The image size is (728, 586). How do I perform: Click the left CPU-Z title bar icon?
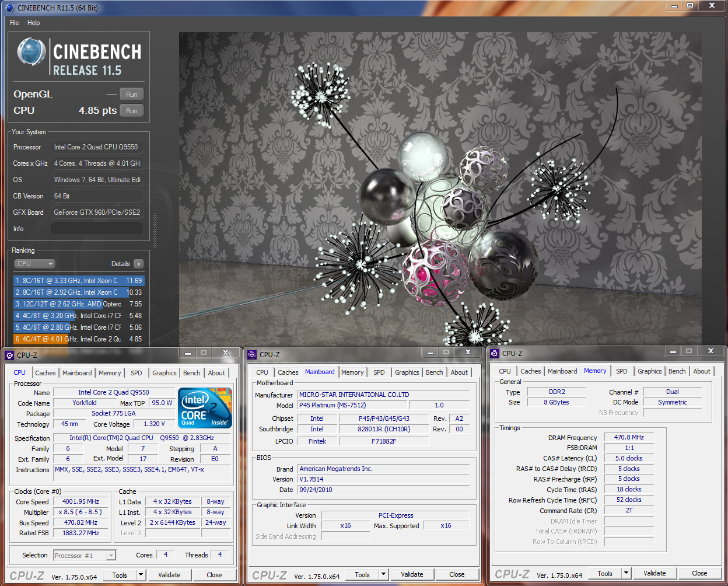point(9,355)
